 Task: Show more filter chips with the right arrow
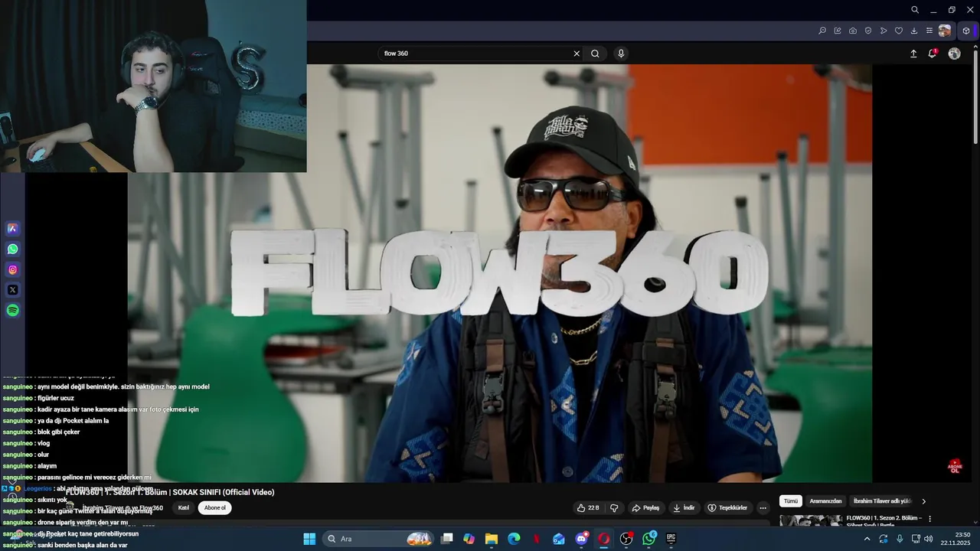click(x=923, y=501)
